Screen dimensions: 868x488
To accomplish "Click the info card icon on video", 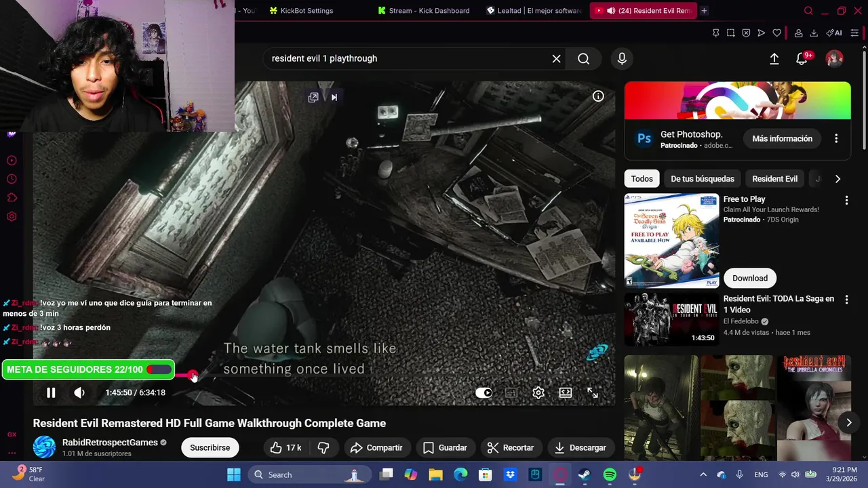I will point(598,96).
